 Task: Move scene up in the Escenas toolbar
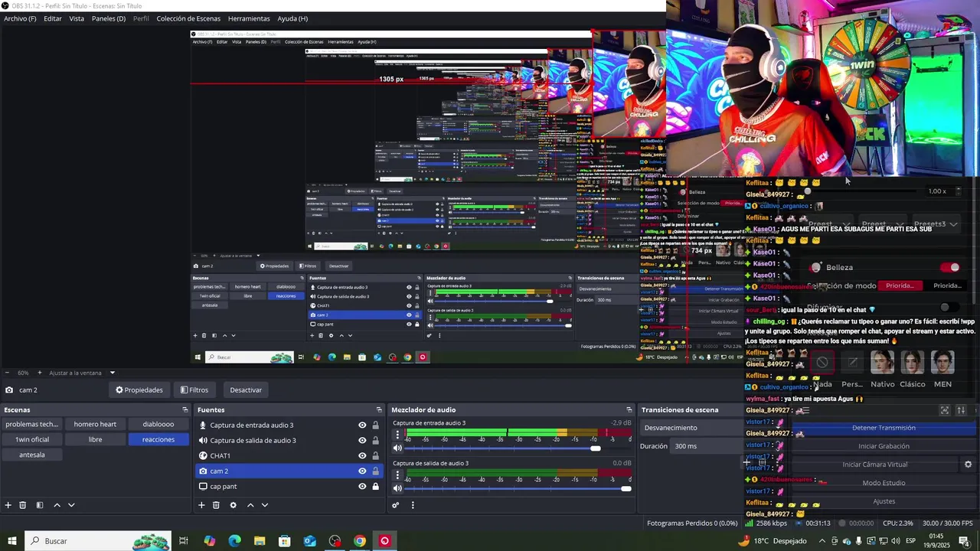click(x=57, y=505)
